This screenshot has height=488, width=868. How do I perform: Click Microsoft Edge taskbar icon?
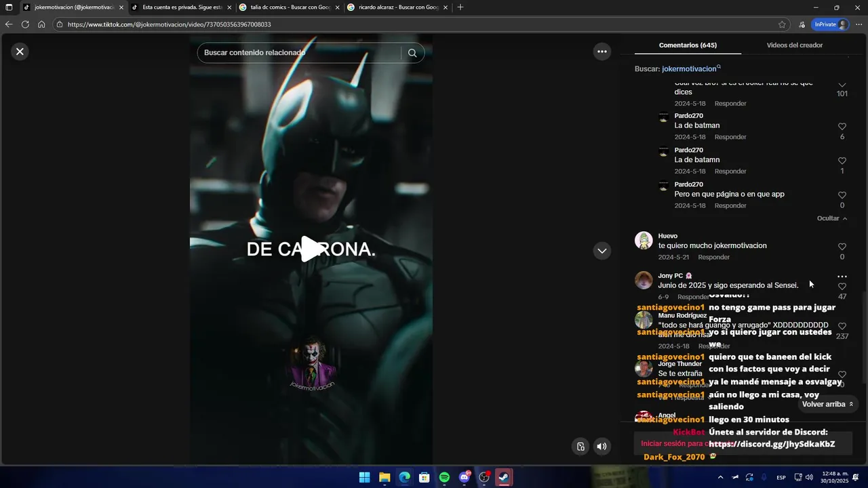point(404,477)
